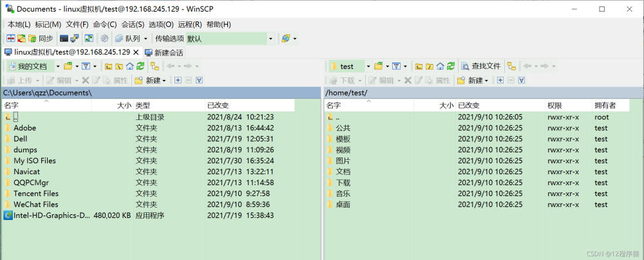Click local panel parent directory icon
This screenshot has height=260, width=644.
(108, 66)
